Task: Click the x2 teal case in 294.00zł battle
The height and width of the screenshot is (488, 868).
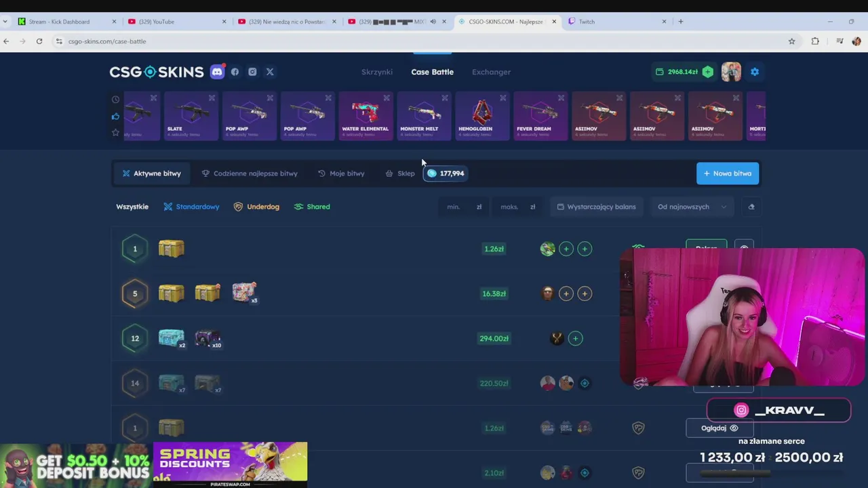Action: tap(172, 338)
